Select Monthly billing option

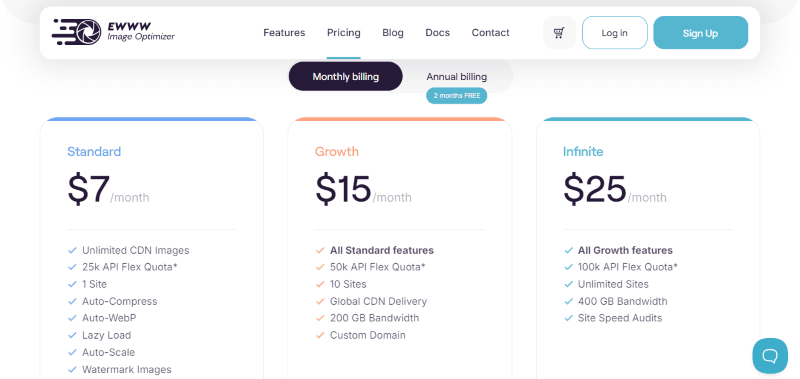pos(345,77)
